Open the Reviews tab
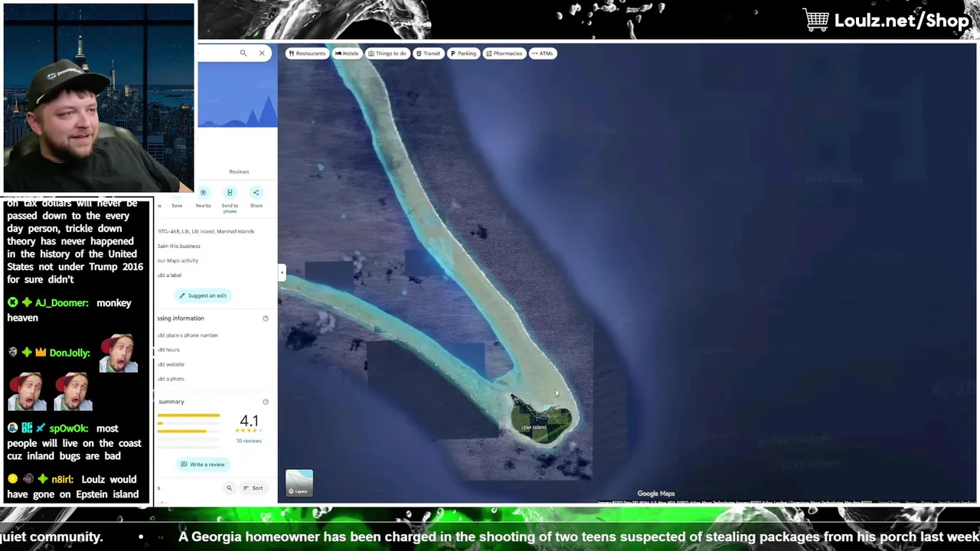The width and height of the screenshot is (980, 551). point(239,171)
